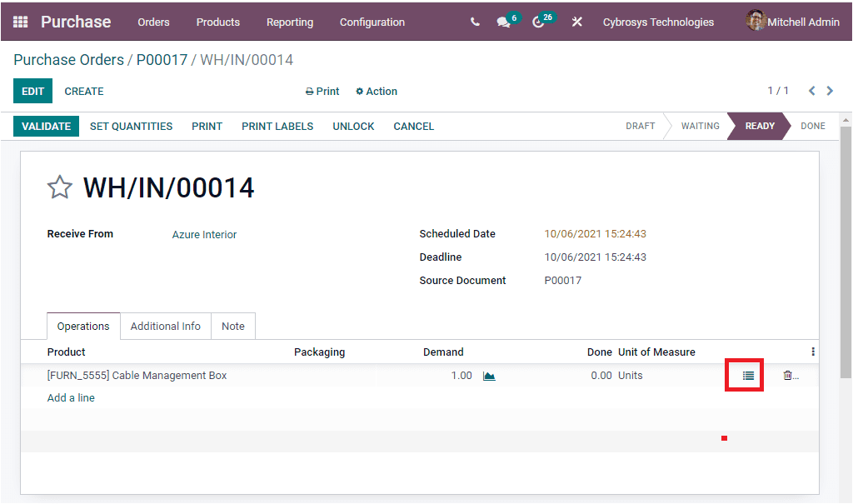Screen dimensions: 853x504
Task: Switch to the Additional Info tab
Action: (x=165, y=326)
